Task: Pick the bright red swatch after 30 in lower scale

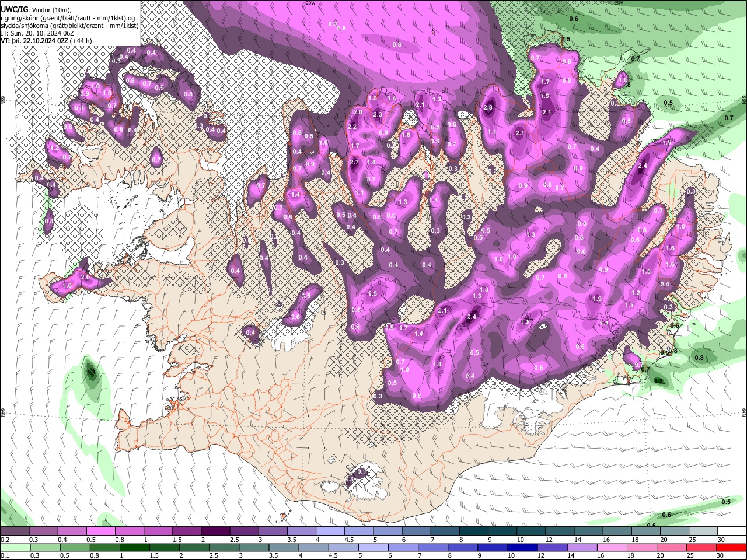Action: click(731, 547)
